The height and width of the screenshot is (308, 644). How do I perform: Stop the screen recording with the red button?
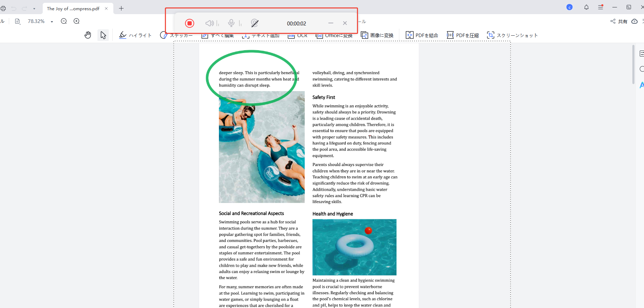190,23
